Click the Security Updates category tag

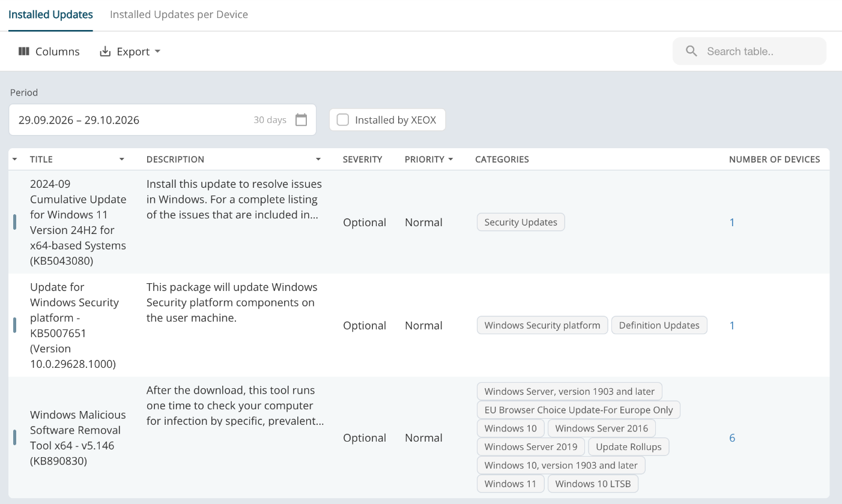521,222
